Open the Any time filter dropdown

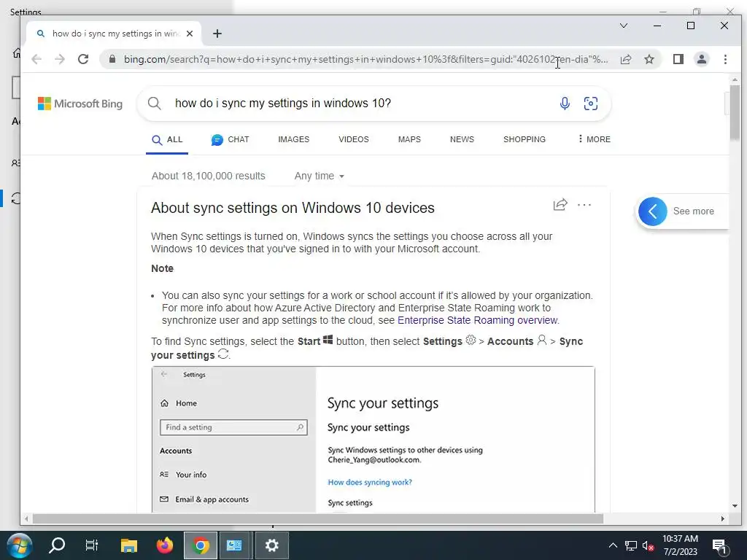tap(320, 176)
